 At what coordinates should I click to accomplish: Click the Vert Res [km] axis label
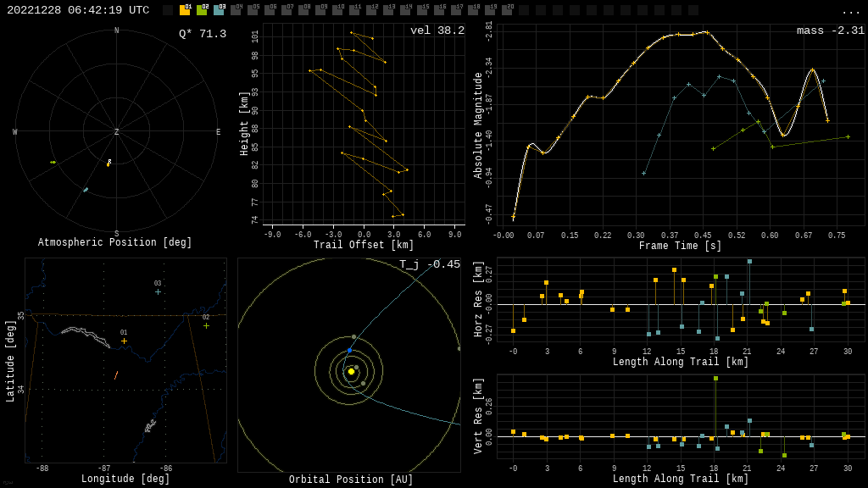pyautogui.click(x=478, y=416)
